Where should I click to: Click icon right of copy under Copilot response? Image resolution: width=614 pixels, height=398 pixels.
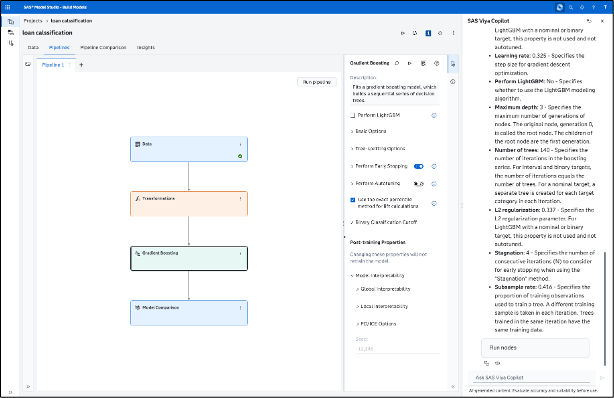pyautogui.click(x=498, y=363)
